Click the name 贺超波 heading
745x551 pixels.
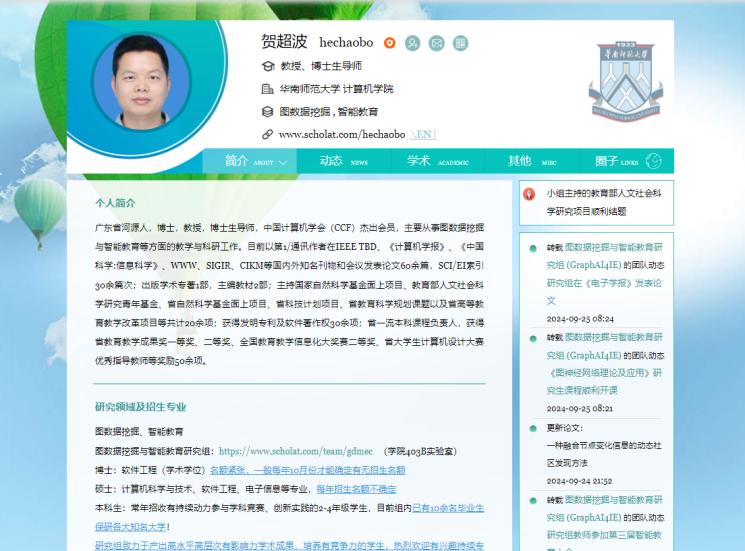pos(284,42)
